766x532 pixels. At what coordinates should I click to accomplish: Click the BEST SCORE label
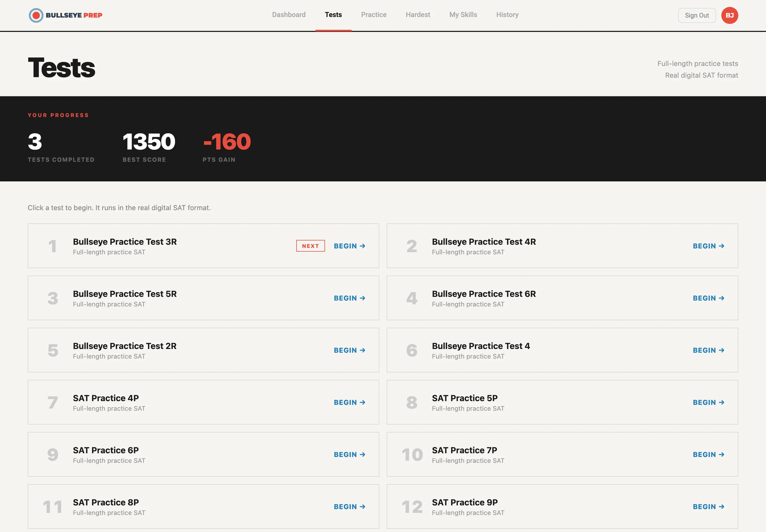coord(144,160)
